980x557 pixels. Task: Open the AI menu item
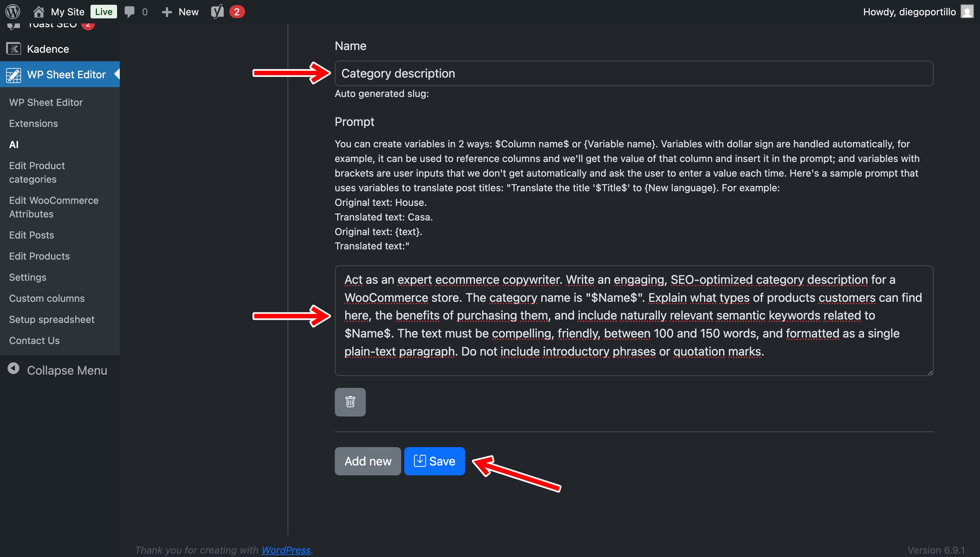[14, 145]
